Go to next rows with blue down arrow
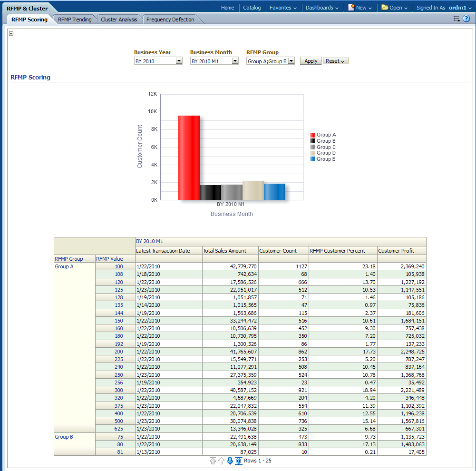This screenshot has height=471, width=476. (230, 461)
